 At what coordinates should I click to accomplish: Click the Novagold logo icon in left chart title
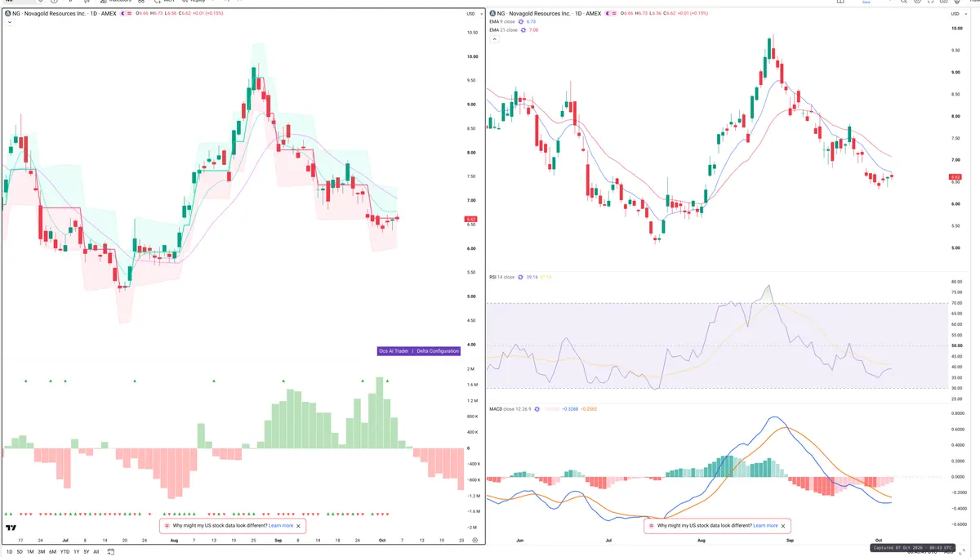pyautogui.click(x=7, y=14)
